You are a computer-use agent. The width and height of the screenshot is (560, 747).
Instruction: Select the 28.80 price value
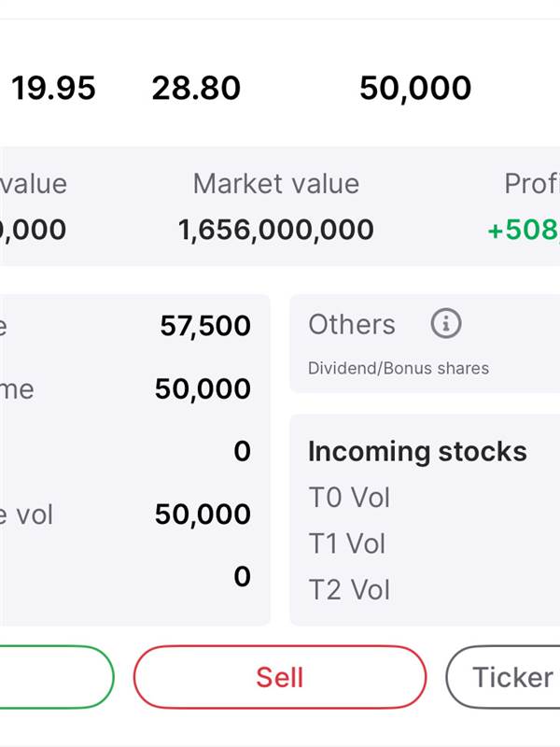pyautogui.click(x=196, y=88)
